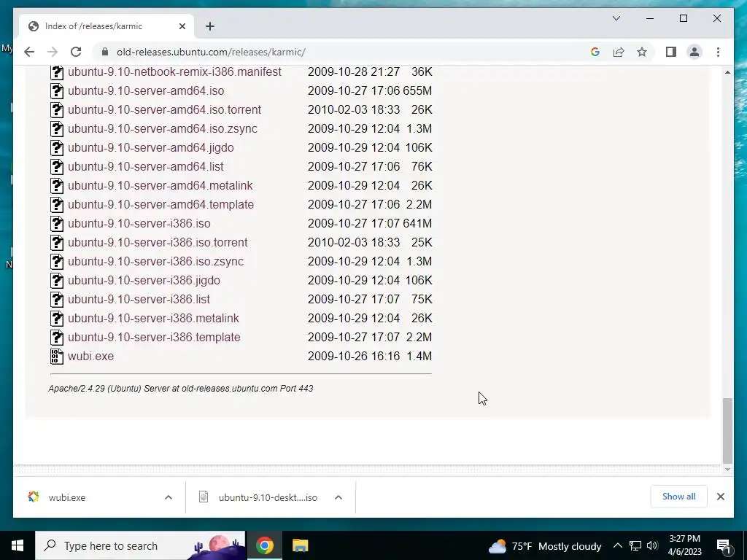Click date 2009-10-26 16:16 for wubi.exe

(x=354, y=356)
